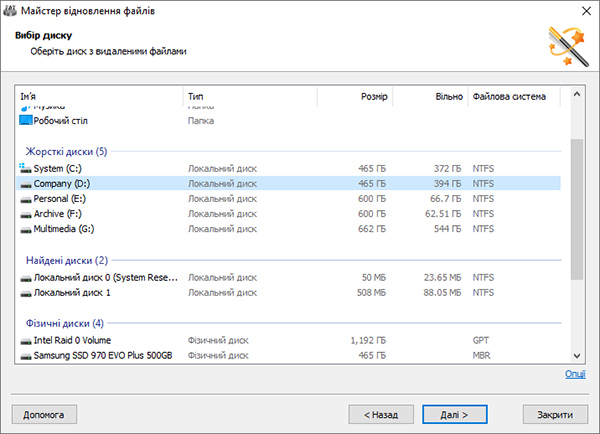600x434 pixels.
Task: Click the Intel Raid 0 Volume disk icon
Action: coord(26,341)
